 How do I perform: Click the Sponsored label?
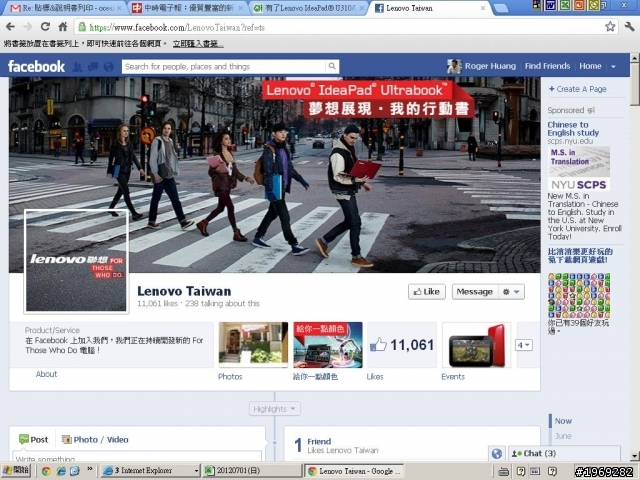tap(565, 110)
